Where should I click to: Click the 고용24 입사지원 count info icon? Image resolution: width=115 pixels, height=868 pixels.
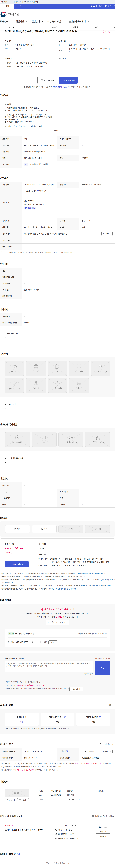pyautogui.click(x=100, y=717)
